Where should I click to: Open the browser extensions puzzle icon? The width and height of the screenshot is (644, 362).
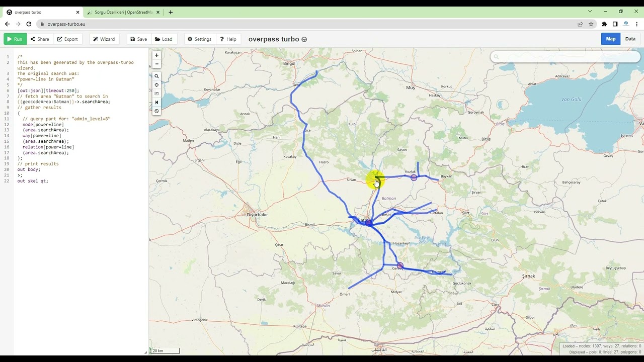click(x=604, y=24)
